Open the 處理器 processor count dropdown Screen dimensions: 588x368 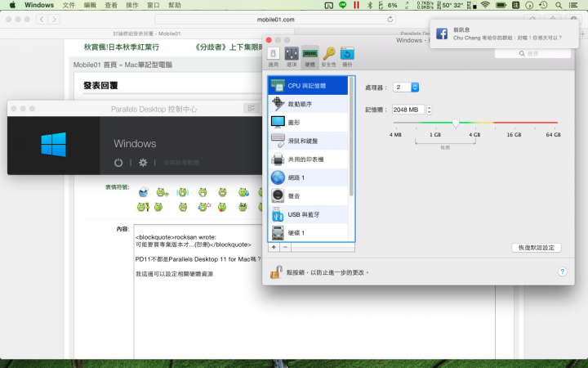point(406,88)
